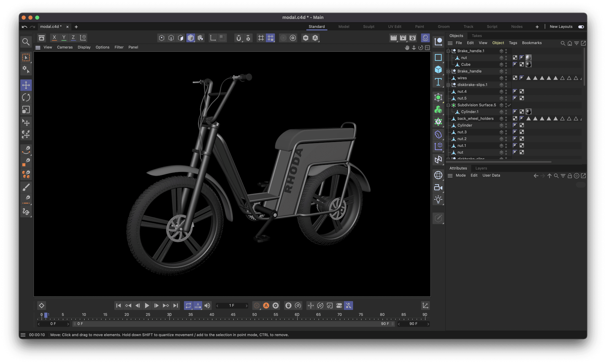Toggle Autokeying orange A button
Viewport: 606px width, 364px height.
(x=266, y=305)
